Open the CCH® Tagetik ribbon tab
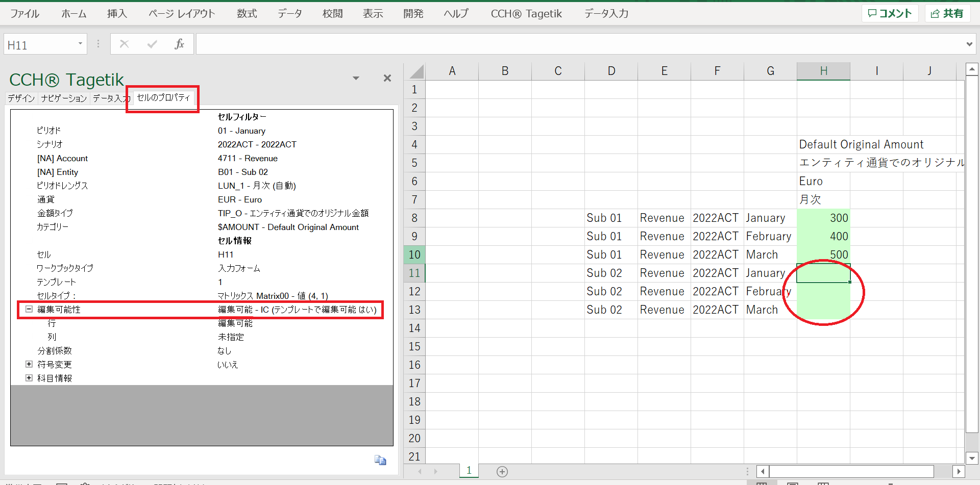Screen dimensions: 980x485 (526, 14)
